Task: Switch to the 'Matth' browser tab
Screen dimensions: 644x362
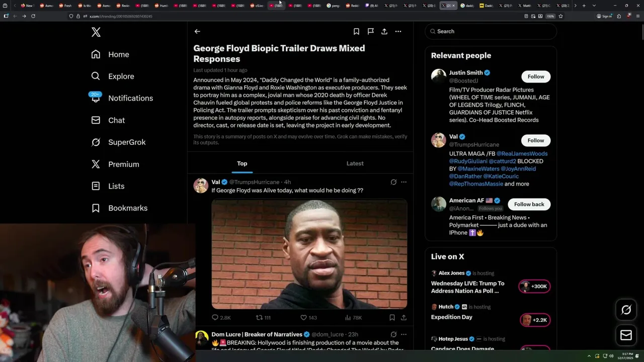Action: coord(524,6)
